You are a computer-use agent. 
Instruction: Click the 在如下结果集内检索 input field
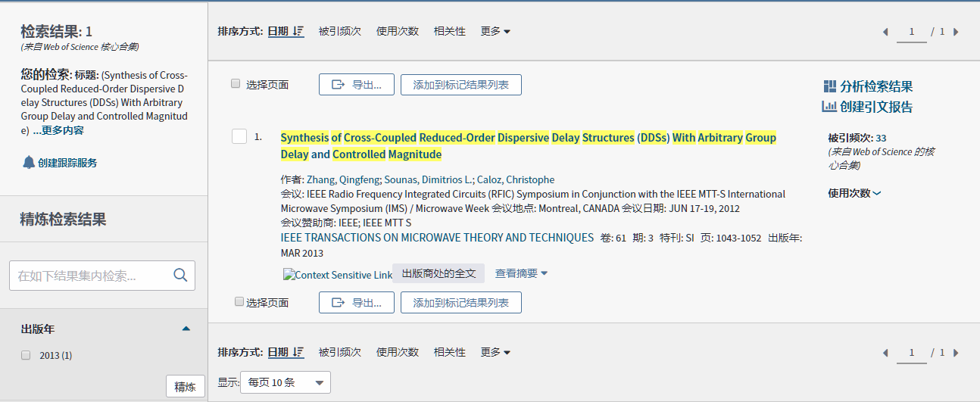(91, 276)
